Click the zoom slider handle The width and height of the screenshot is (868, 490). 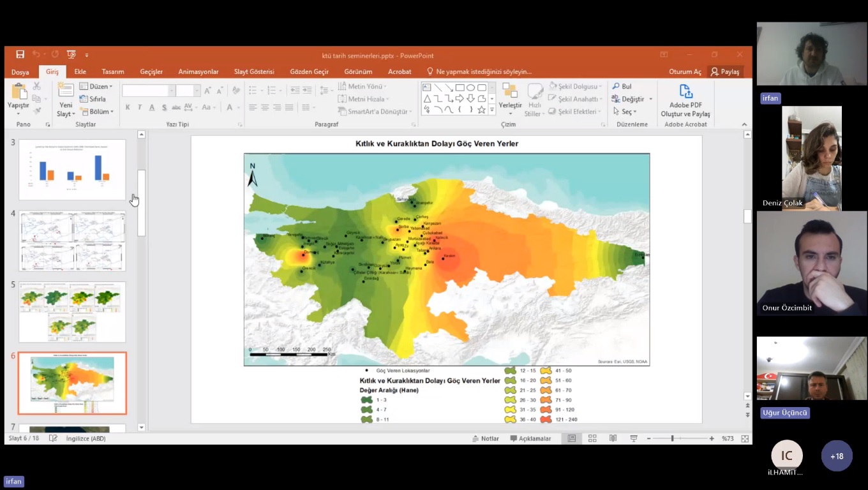(672, 438)
